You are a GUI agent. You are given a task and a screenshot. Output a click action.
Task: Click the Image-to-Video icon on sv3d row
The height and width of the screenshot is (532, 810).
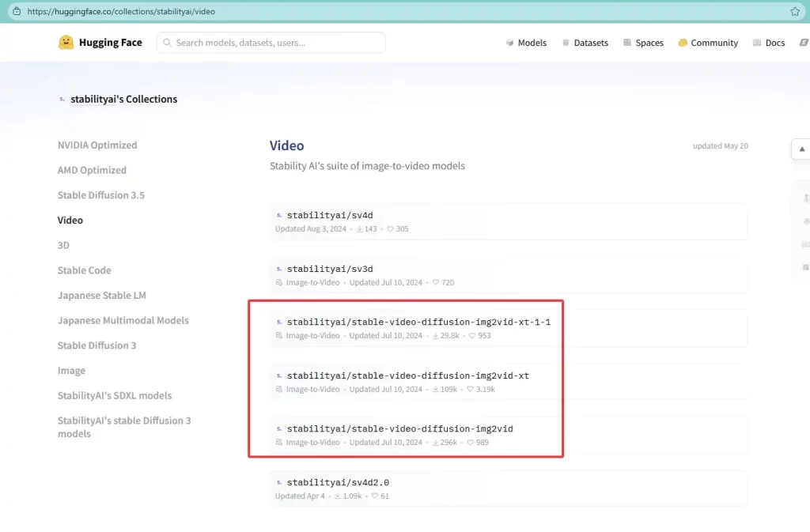279,283
